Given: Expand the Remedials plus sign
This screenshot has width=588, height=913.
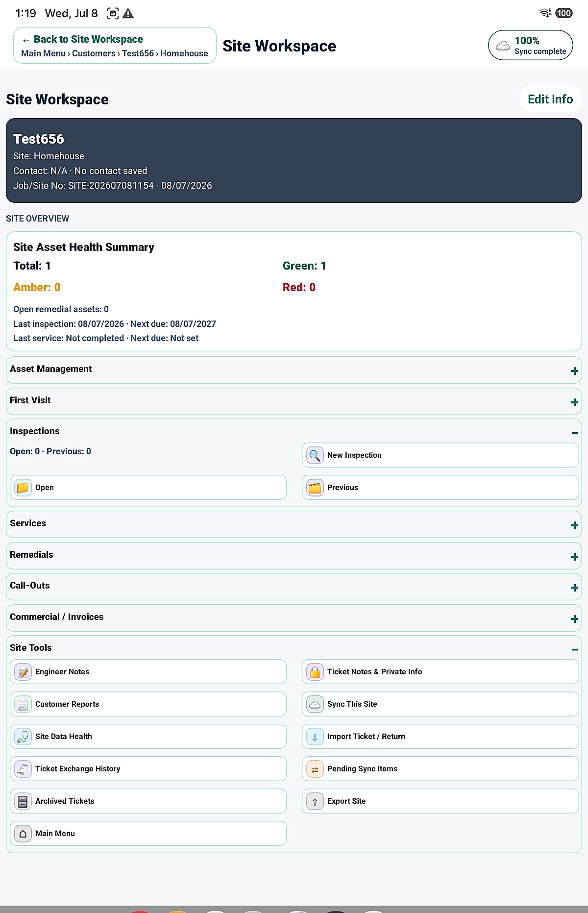Looking at the screenshot, I should (574, 557).
